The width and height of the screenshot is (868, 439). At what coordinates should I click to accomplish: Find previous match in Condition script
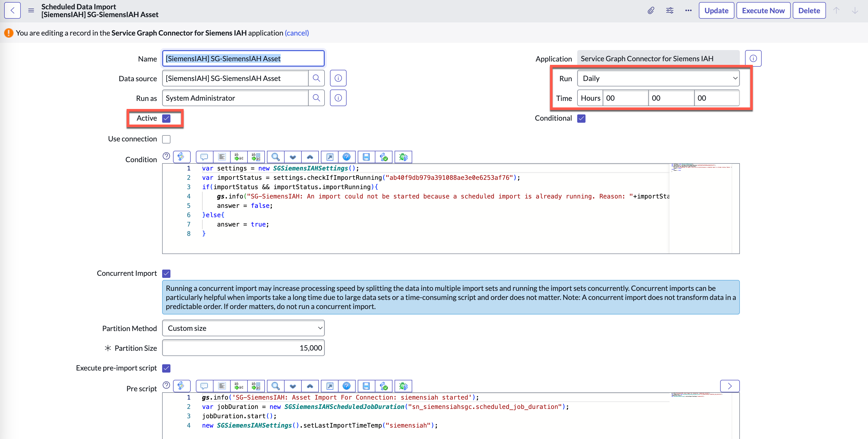click(x=310, y=157)
